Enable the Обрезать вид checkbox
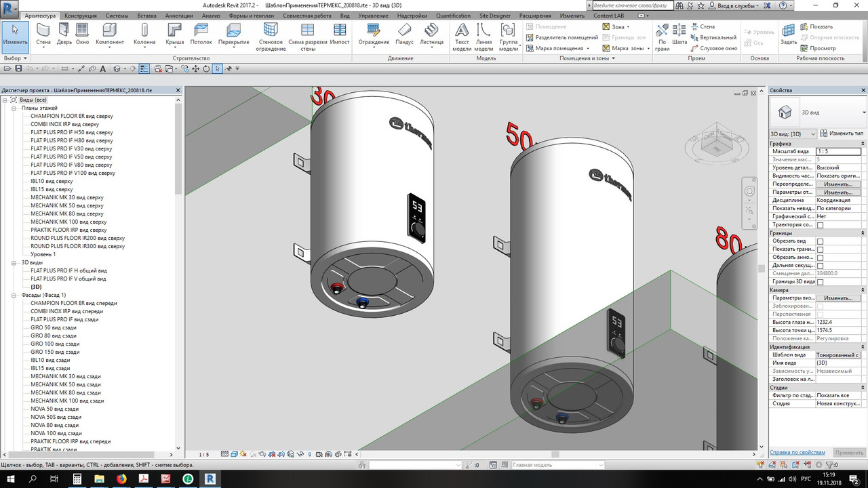 (x=820, y=241)
